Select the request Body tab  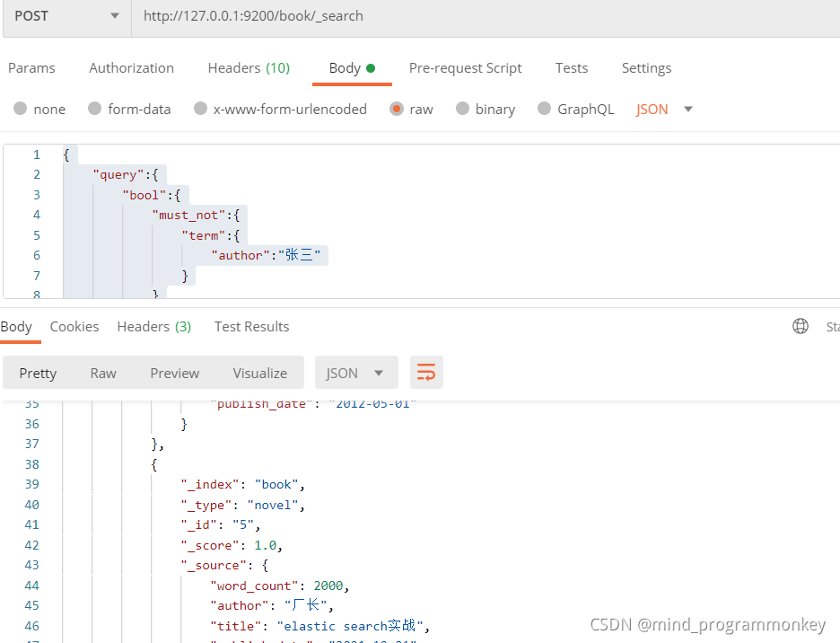(352, 68)
